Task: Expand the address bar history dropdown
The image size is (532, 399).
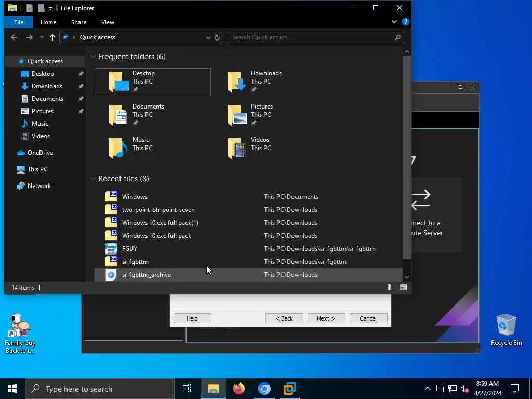Action: [x=208, y=37]
